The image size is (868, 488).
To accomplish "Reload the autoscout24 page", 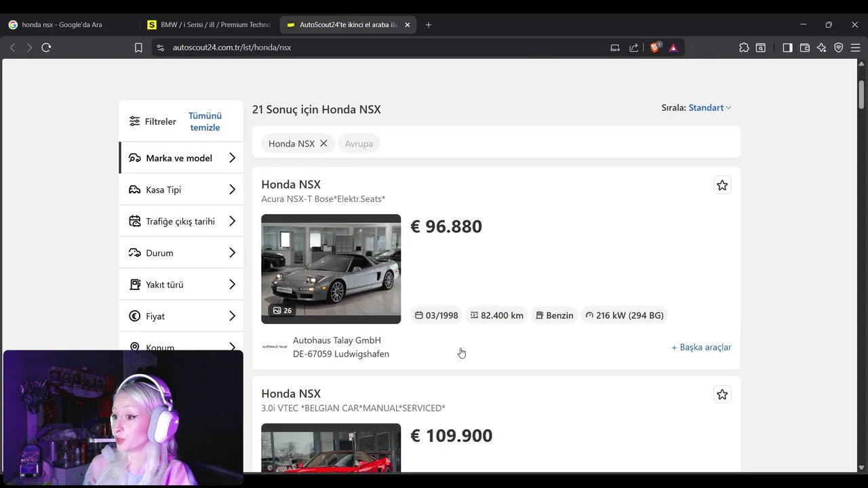I will (x=46, y=47).
